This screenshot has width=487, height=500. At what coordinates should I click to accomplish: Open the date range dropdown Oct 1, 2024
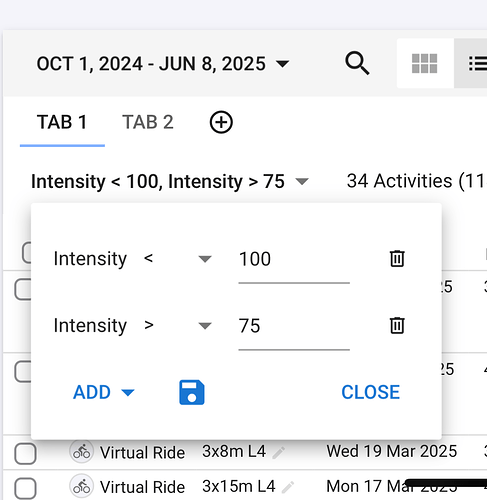[x=163, y=63]
